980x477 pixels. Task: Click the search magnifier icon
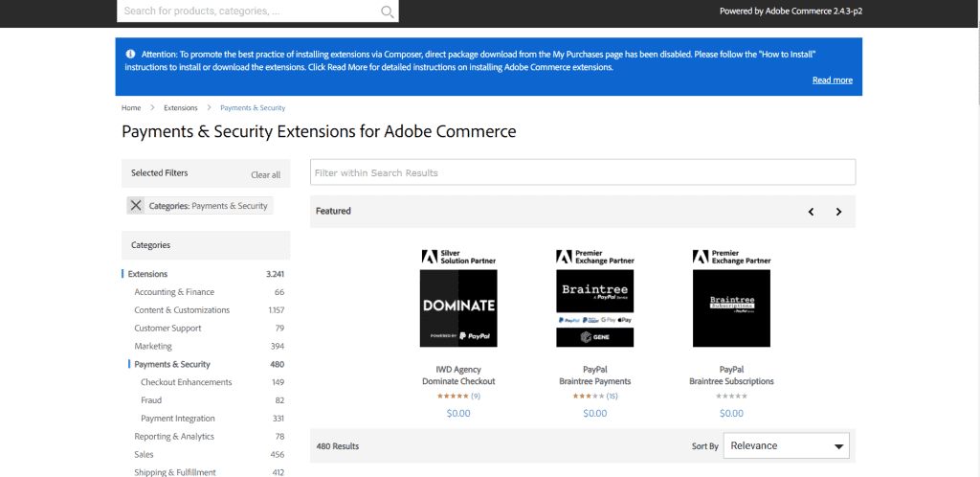(x=387, y=11)
